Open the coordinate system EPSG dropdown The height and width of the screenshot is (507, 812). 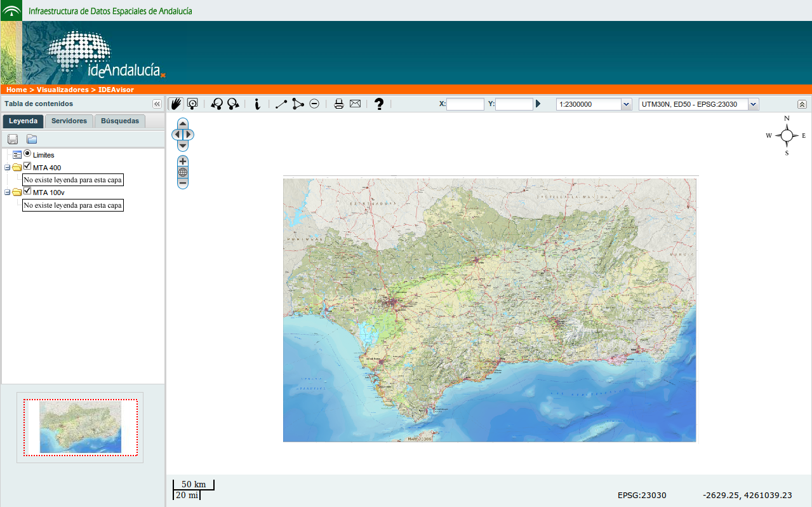coord(753,104)
